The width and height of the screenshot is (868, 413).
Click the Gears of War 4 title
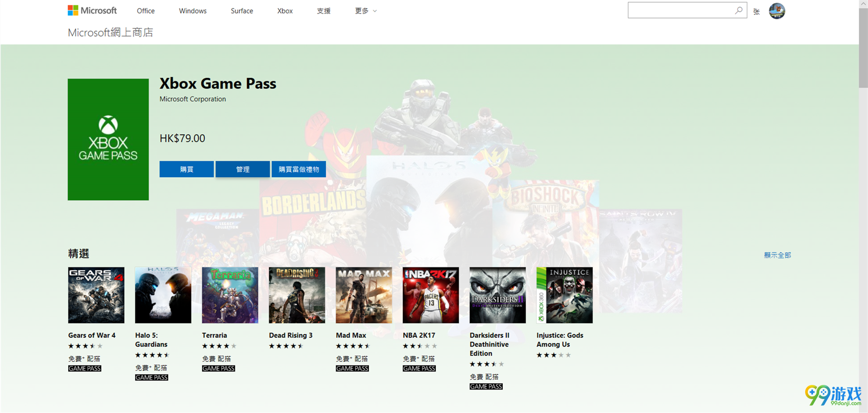(x=92, y=335)
